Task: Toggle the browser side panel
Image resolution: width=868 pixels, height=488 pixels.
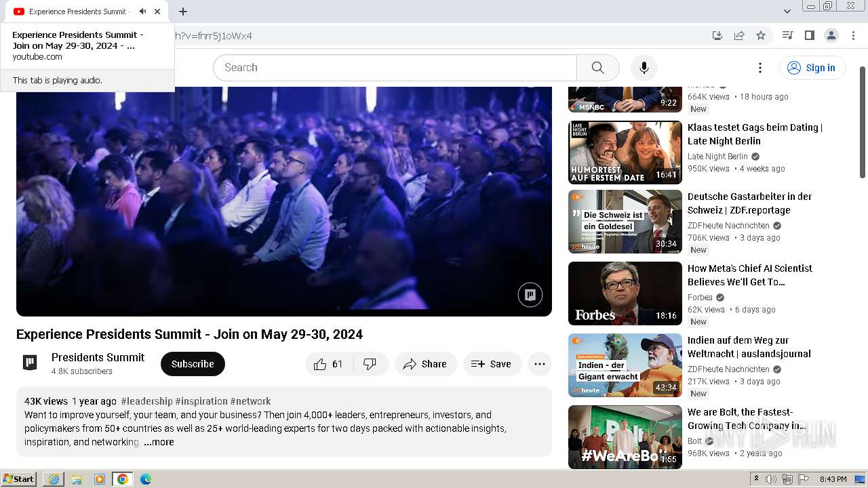Action: 809,35
